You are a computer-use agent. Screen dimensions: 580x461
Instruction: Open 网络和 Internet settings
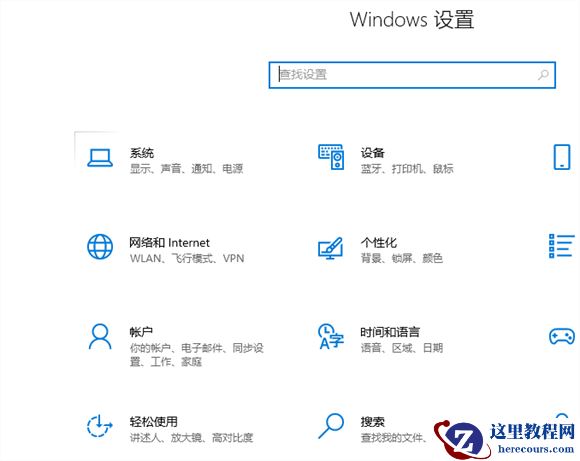click(169, 243)
